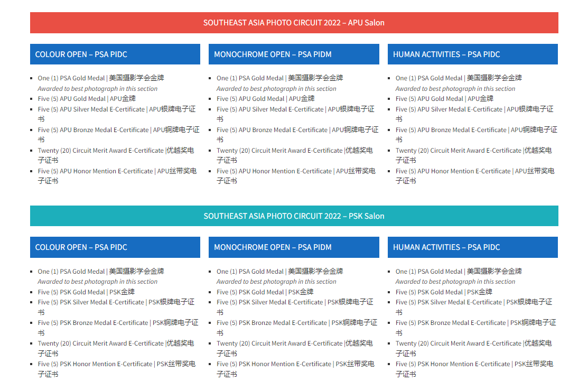Select Circuit Merit Award line, APU Salon Colour Open

pyautogui.click(x=116, y=155)
